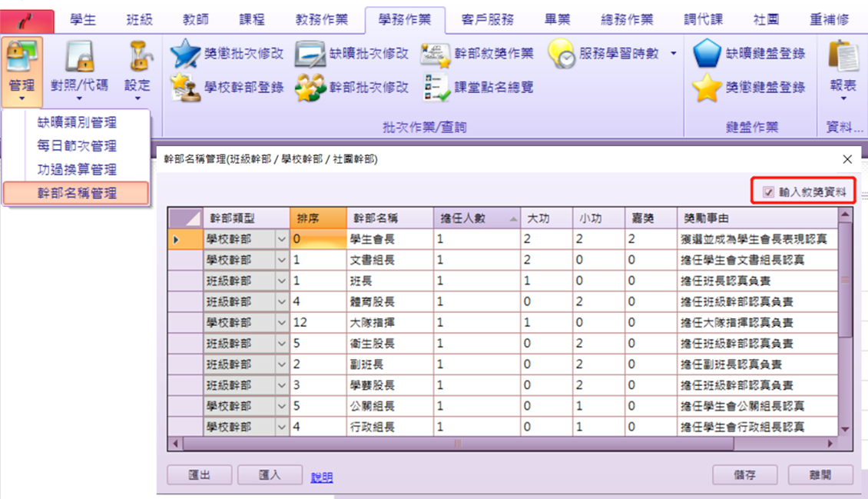Viewport: 868px width, 499px height.
Task: Switch to the 調代課 ribbon tab
Action: [x=704, y=20]
